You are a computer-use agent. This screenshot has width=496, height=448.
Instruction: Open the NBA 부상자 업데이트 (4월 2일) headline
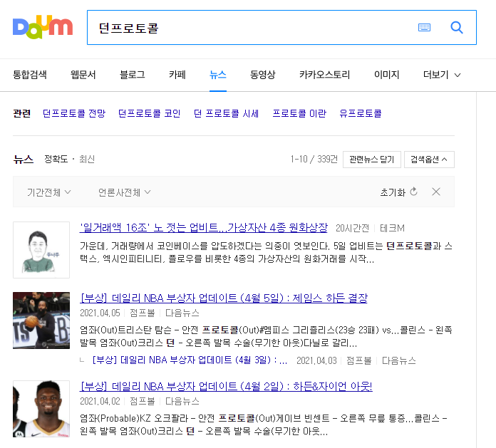[226, 386]
